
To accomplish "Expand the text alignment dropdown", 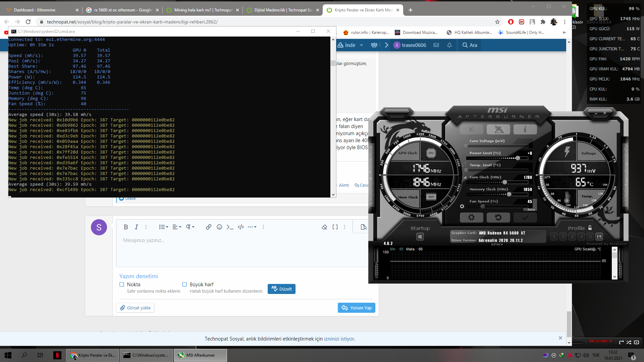I will click(x=177, y=227).
